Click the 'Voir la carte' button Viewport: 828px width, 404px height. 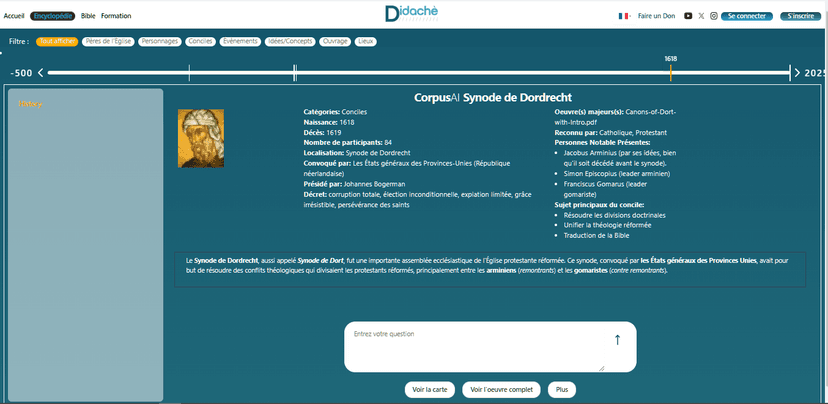(429, 389)
